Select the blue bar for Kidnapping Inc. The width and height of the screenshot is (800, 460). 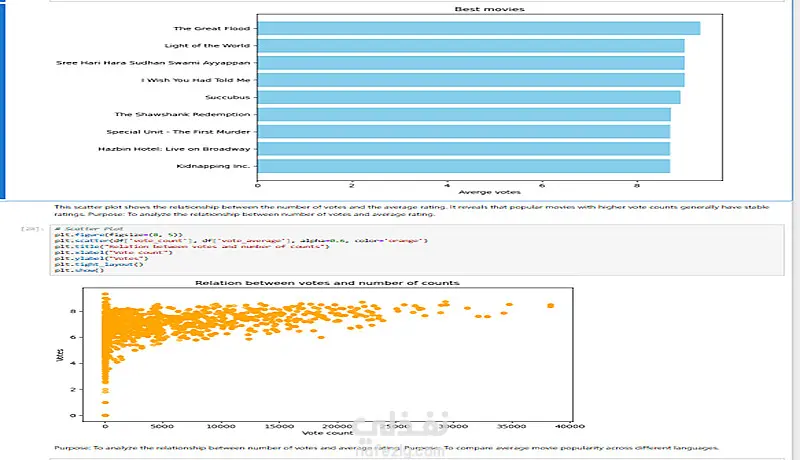[464, 166]
